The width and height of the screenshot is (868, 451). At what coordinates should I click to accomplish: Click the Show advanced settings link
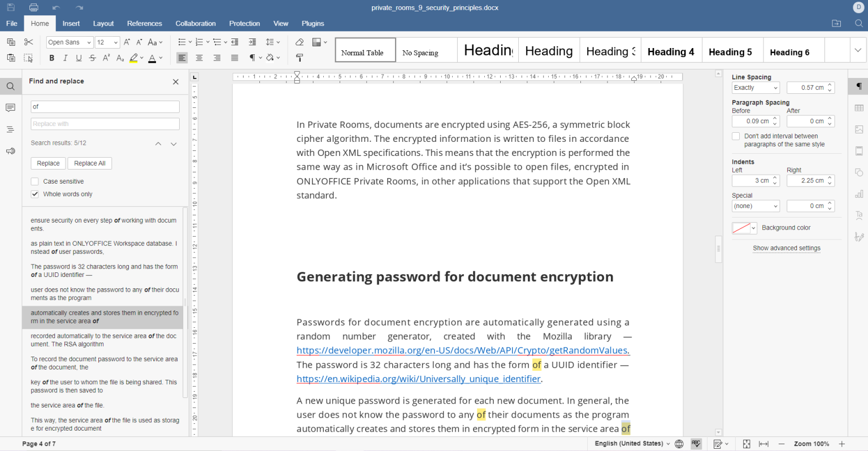(x=786, y=248)
